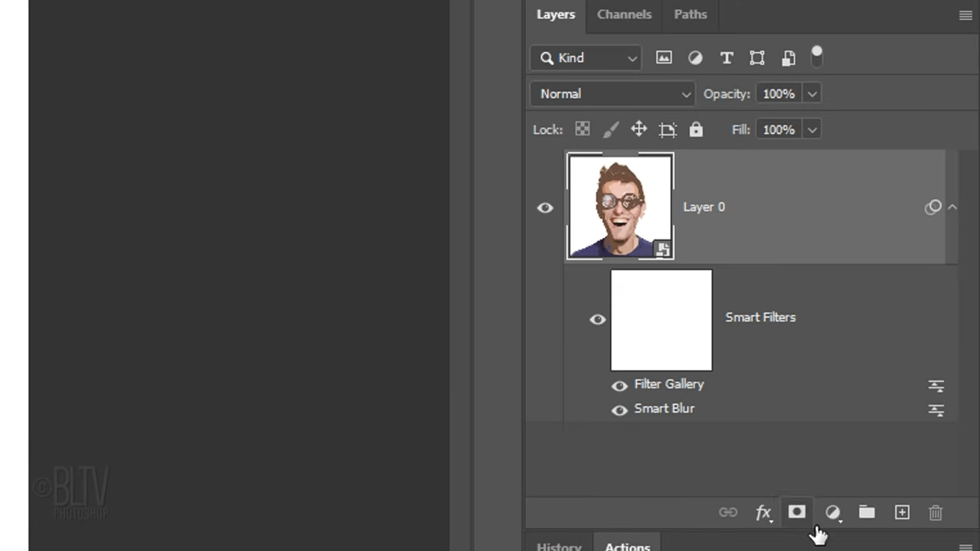The image size is (980, 551).
Task: Open the Opacity dropdown
Action: click(x=811, y=93)
